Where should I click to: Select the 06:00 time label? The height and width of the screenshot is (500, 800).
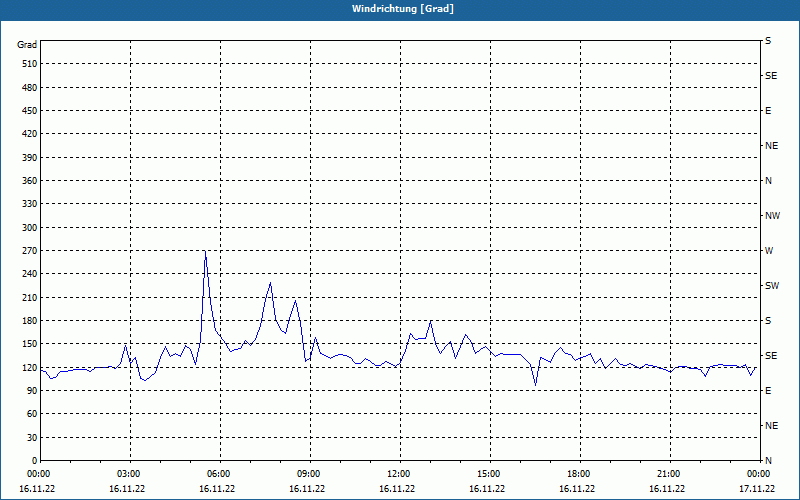point(217,474)
